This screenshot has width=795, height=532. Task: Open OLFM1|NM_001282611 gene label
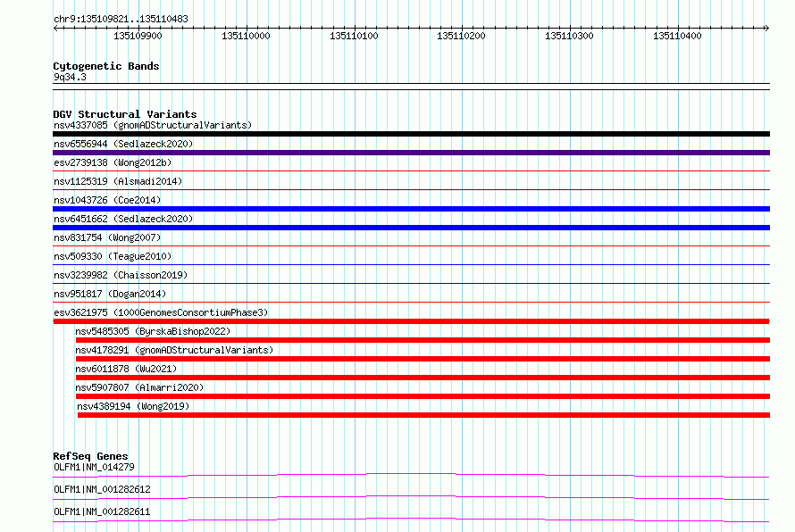[102, 511]
